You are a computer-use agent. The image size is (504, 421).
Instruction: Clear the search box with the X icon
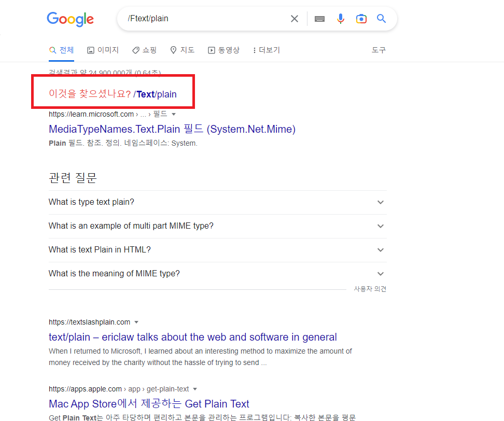pyautogui.click(x=295, y=19)
